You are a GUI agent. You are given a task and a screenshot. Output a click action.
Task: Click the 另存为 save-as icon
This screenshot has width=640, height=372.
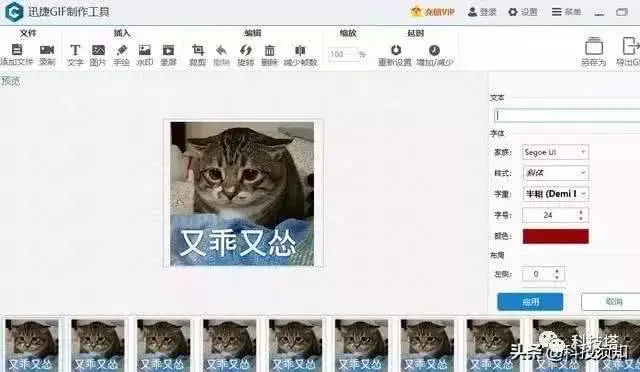594,46
